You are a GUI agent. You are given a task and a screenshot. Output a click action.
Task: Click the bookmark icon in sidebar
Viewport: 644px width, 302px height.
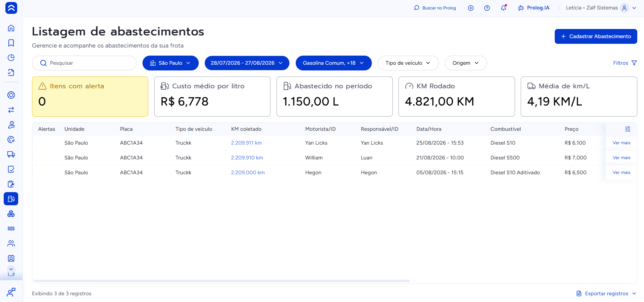11,43
